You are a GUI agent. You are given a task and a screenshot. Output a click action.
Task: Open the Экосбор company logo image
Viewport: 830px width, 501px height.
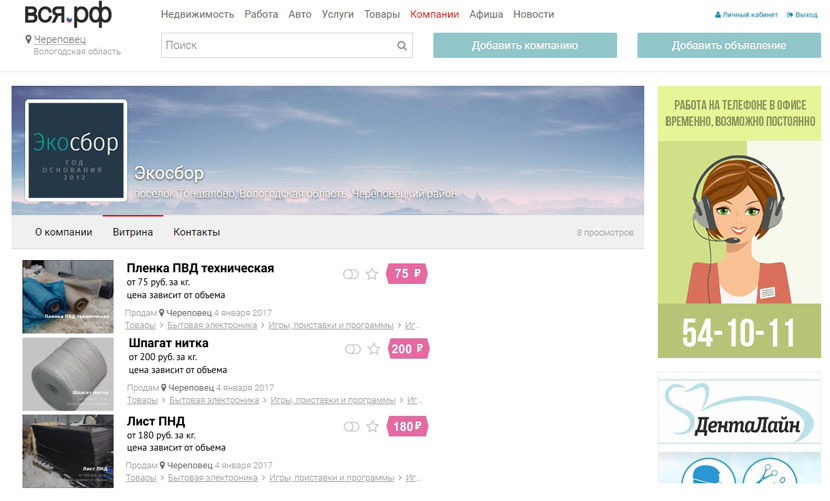(x=76, y=150)
